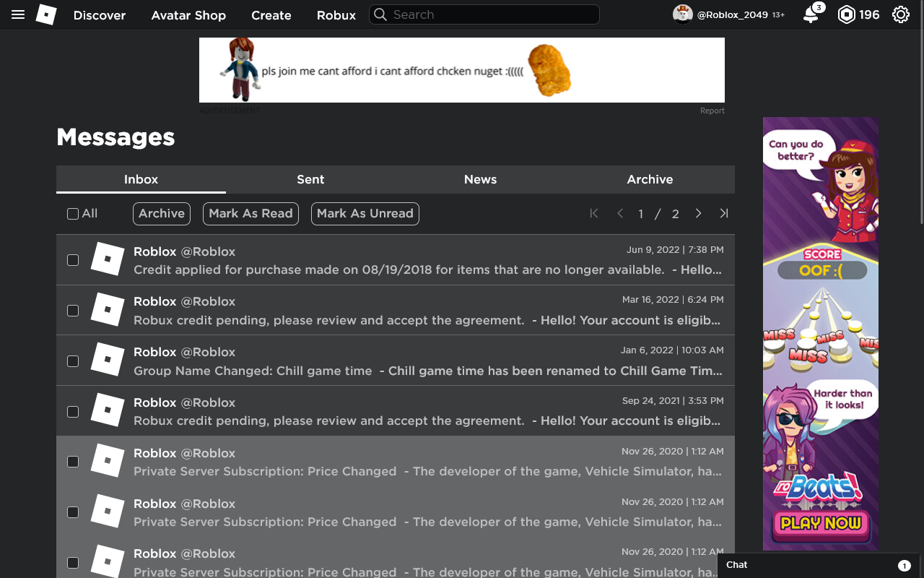Check the Sep 24, 2021 message checkbox
The image size is (924, 578).
point(73,412)
